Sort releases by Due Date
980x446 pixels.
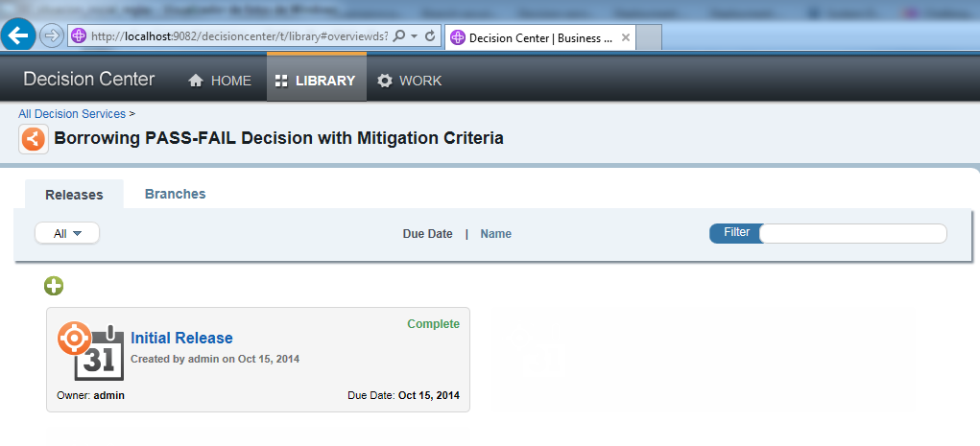(x=427, y=234)
